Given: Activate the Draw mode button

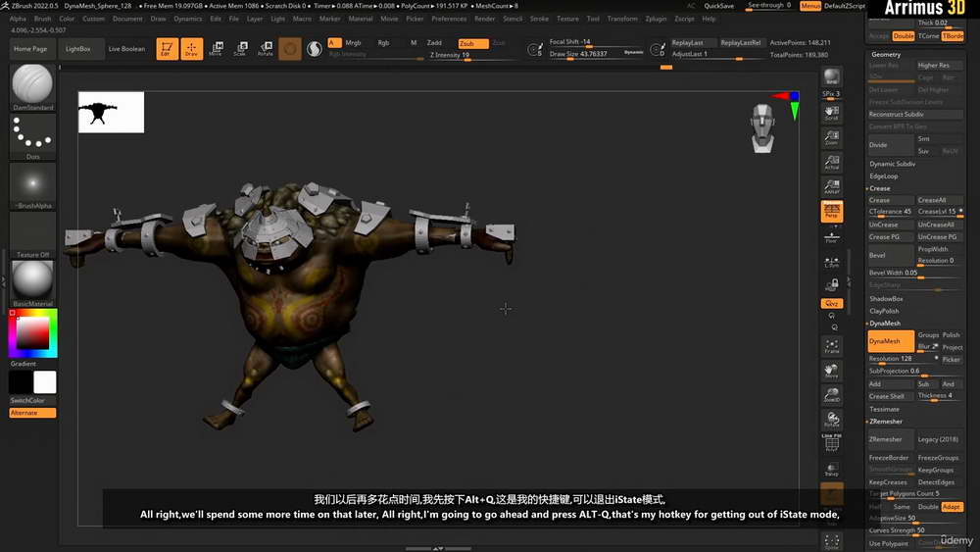Looking at the screenshot, I should (x=192, y=49).
